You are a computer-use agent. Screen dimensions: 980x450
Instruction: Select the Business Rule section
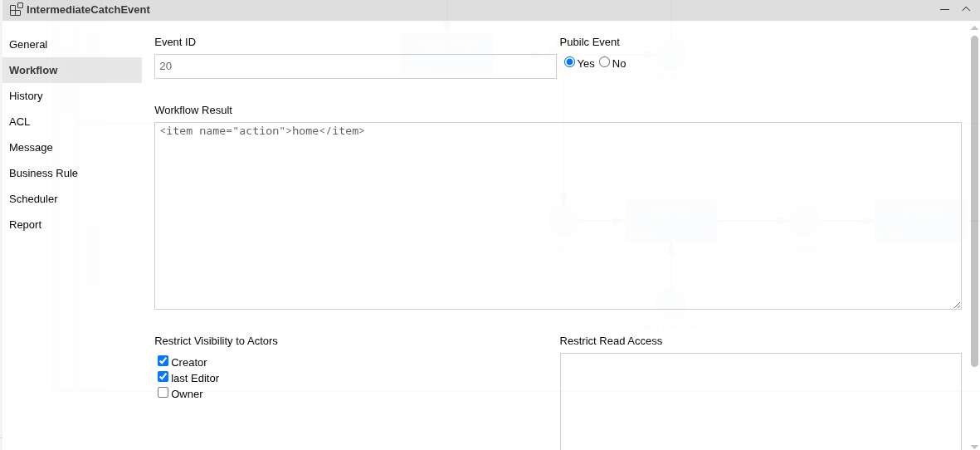43,174
